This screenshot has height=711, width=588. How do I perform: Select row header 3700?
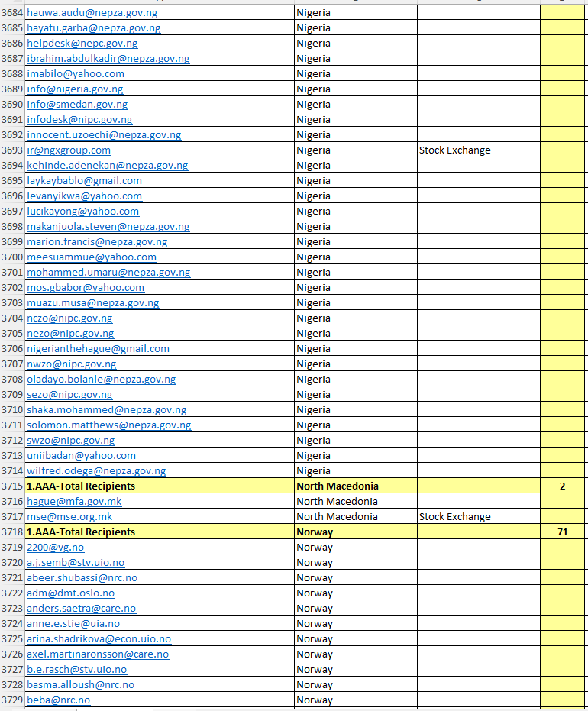(12, 257)
